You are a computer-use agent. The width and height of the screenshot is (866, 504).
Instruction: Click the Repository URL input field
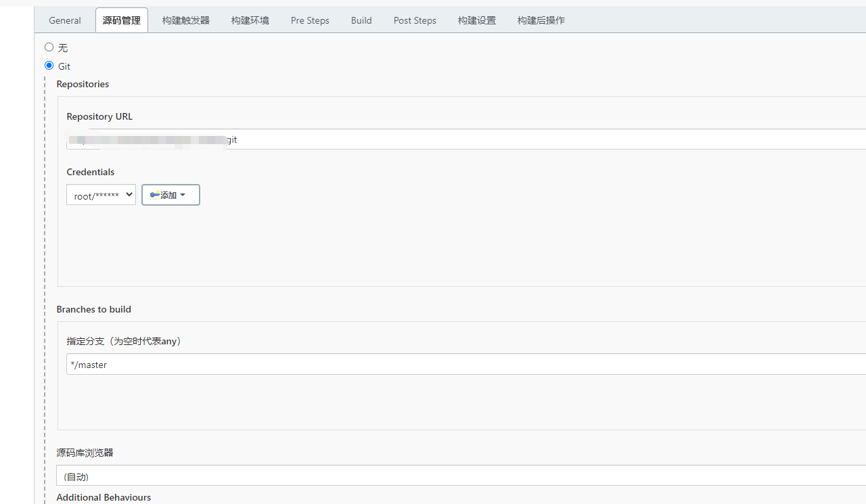tap(466, 139)
